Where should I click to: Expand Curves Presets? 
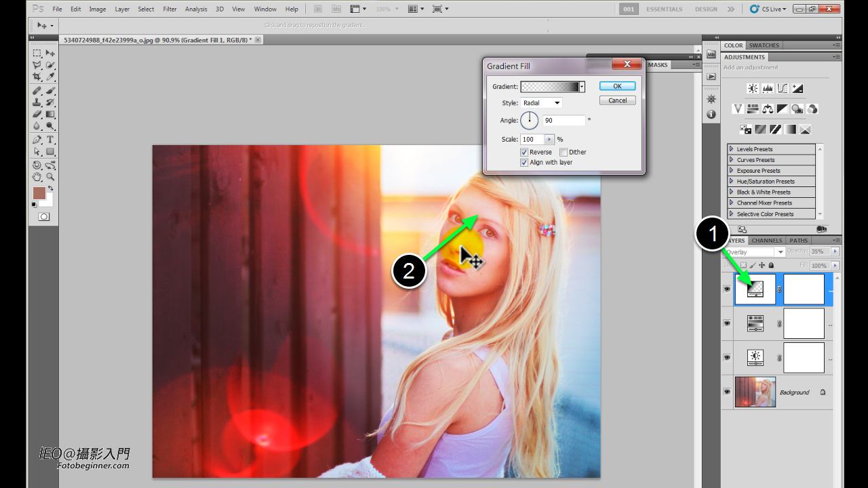[731, 160]
